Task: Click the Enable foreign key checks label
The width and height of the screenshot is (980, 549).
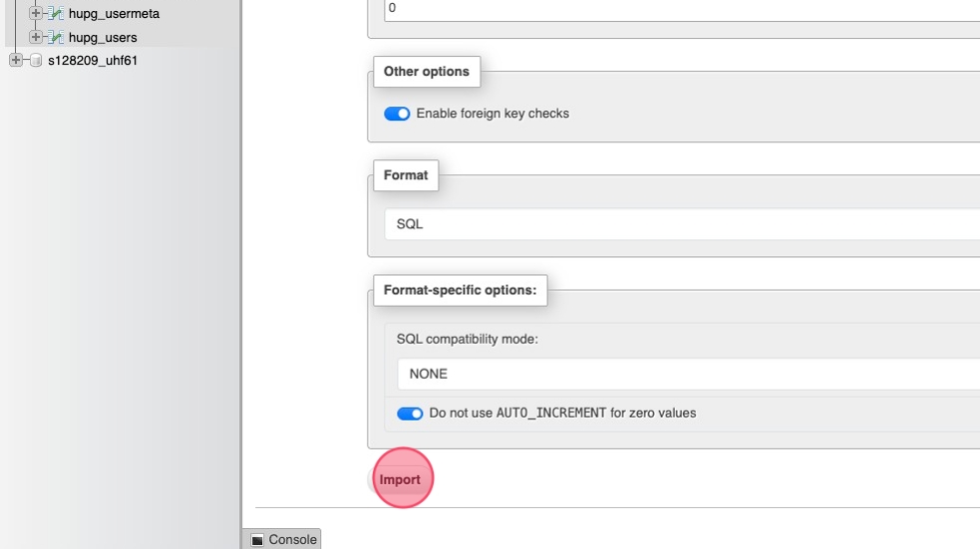Action: [492, 114]
